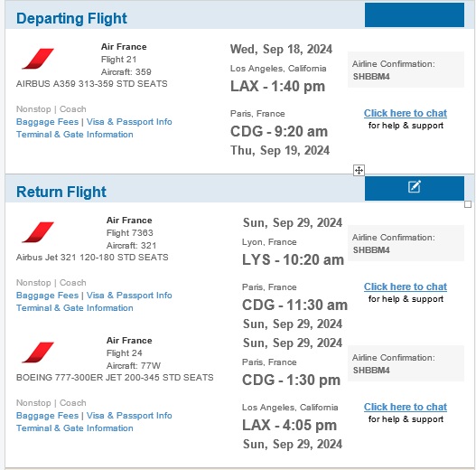
Task: Open Visa & Passport Info for Flight 24
Action: coord(129,416)
